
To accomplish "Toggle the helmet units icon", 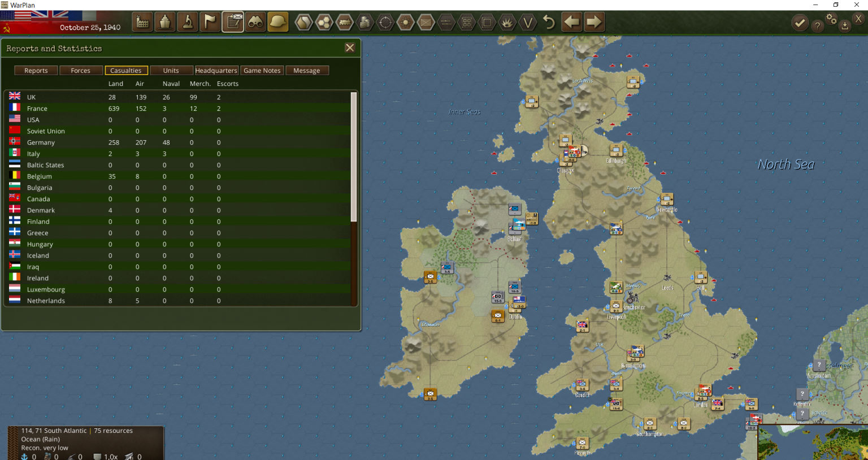I will [x=278, y=23].
